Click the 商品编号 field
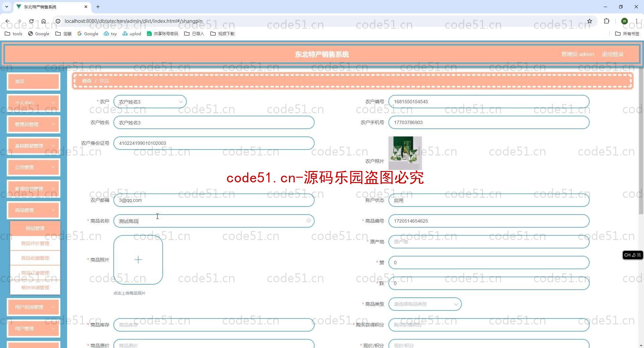The width and height of the screenshot is (644, 348). [489, 221]
